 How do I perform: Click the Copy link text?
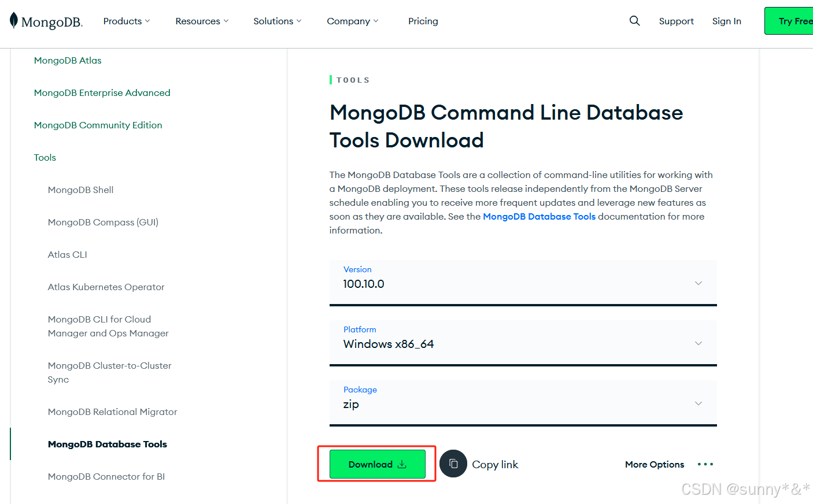point(495,464)
